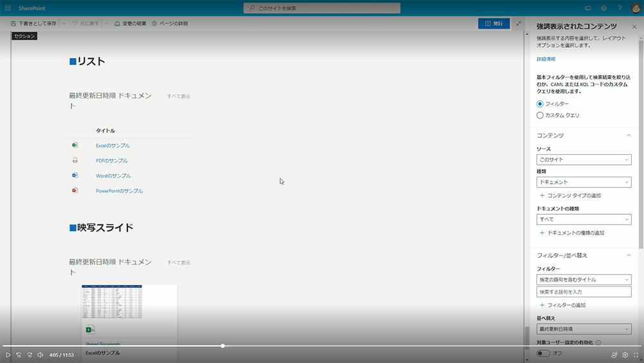
Task: Click info icon beside 対象ユーザー設定の有効化
Action: pyautogui.click(x=598, y=342)
